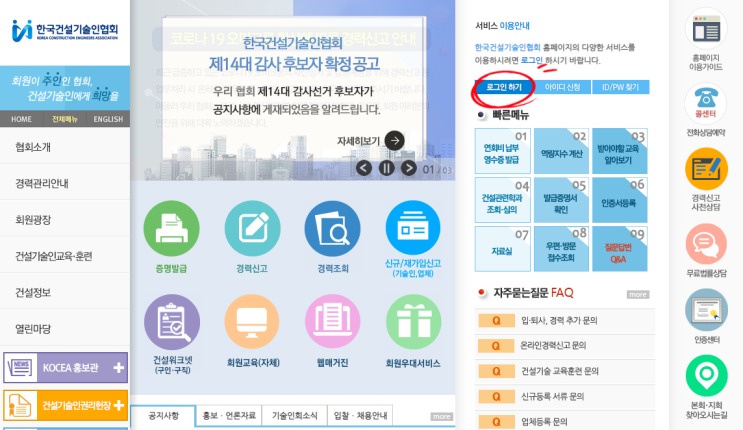743x430 pixels.
Task: Open the 경력신고 사전상담 icon
Action: pos(706,169)
